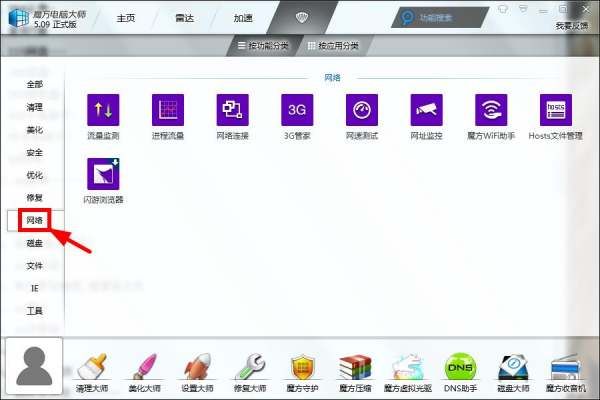The width and height of the screenshot is (600, 400).
Task: Select 工具 category in sidebar
Action: click(34, 310)
